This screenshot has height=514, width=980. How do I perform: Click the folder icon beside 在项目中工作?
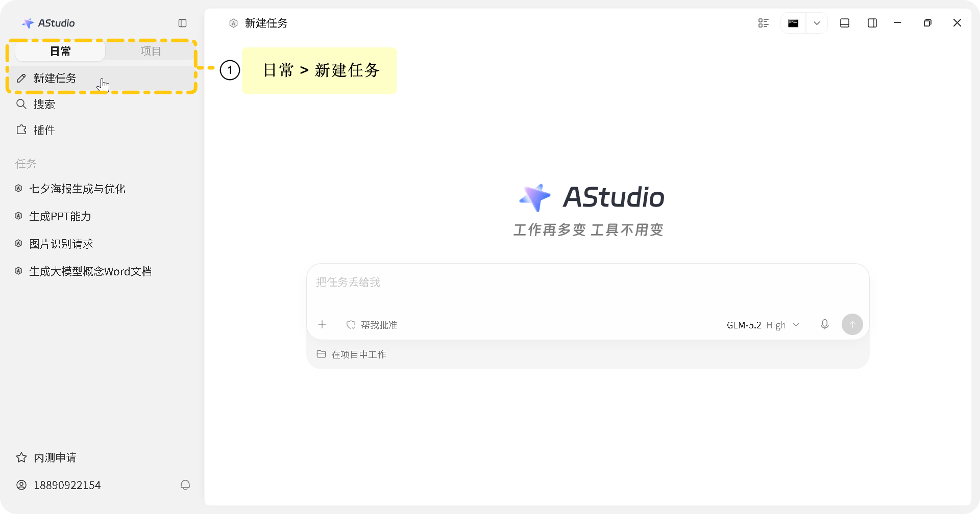pyautogui.click(x=321, y=354)
